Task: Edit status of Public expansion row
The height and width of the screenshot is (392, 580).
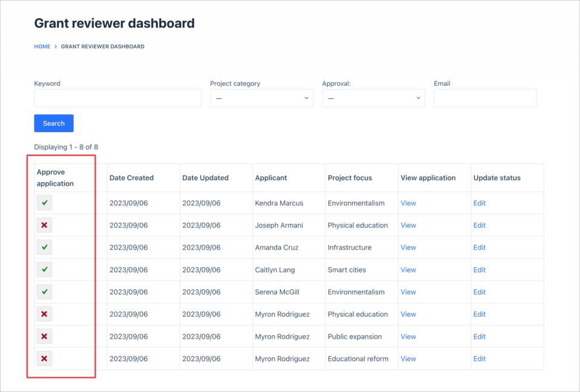Action: click(x=479, y=336)
